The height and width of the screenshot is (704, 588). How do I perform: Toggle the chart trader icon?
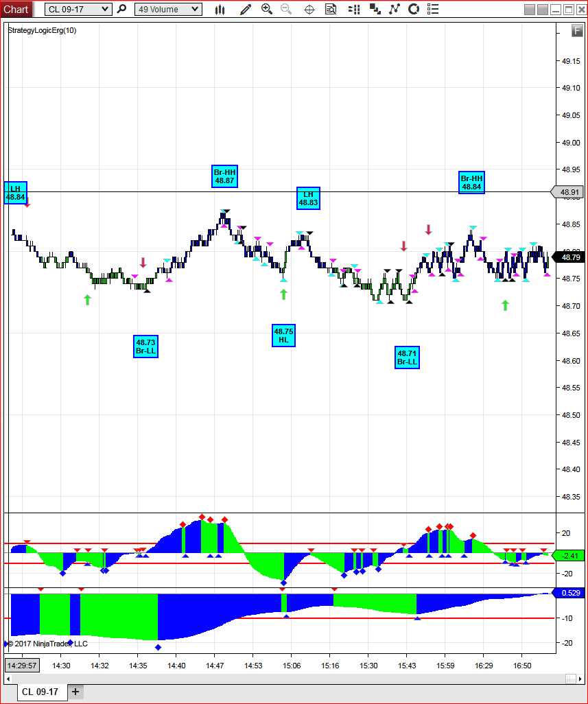click(354, 9)
